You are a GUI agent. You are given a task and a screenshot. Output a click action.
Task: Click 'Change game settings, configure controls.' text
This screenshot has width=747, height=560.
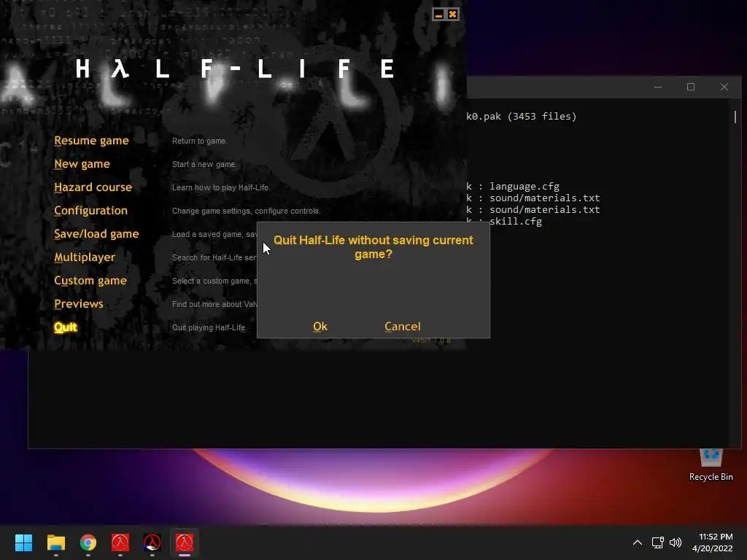pos(247,211)
